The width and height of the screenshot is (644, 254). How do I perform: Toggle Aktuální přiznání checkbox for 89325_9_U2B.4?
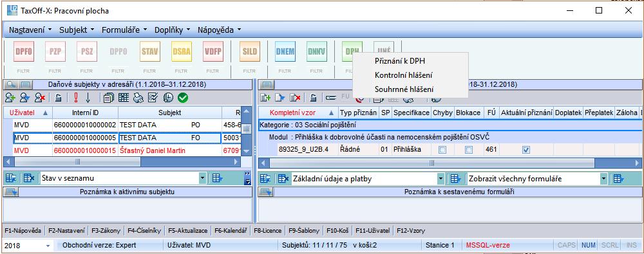click(526, 150)
